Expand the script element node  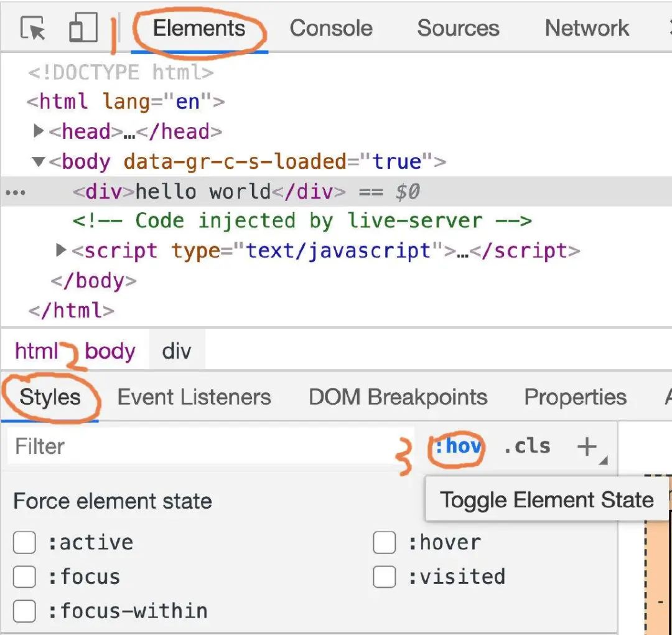point(61,250)
